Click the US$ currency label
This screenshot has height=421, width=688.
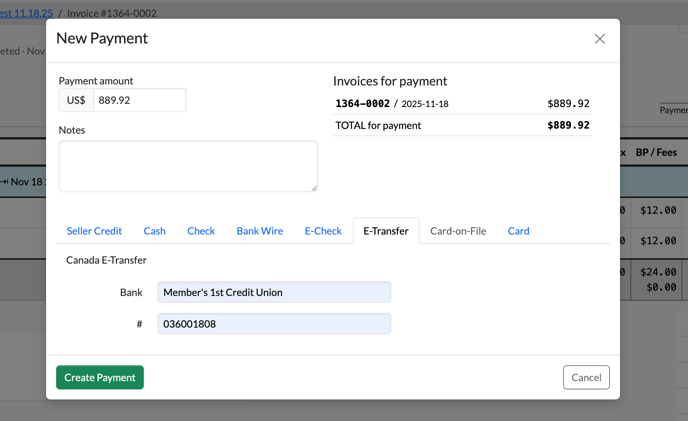[x=76, y=100]
